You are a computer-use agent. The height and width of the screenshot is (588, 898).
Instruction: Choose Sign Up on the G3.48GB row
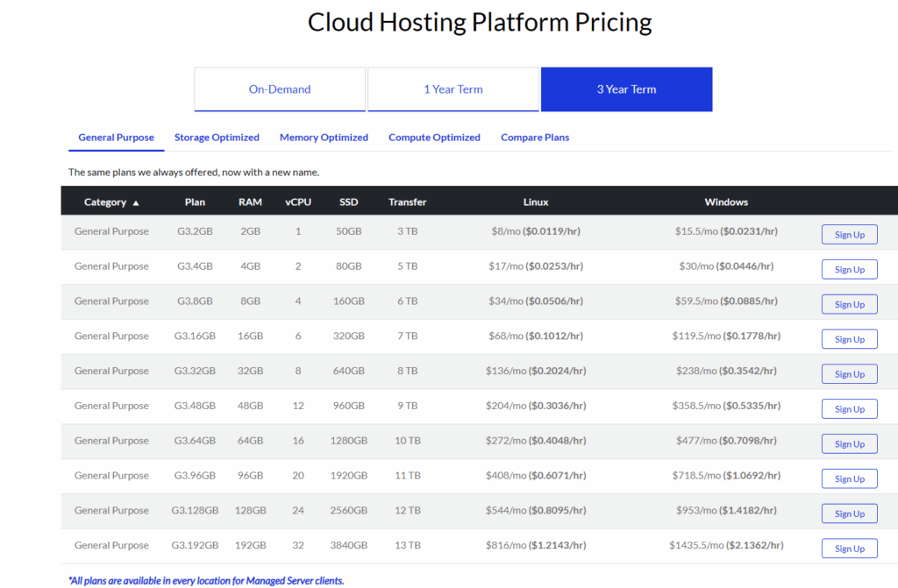tap(849, 409)
